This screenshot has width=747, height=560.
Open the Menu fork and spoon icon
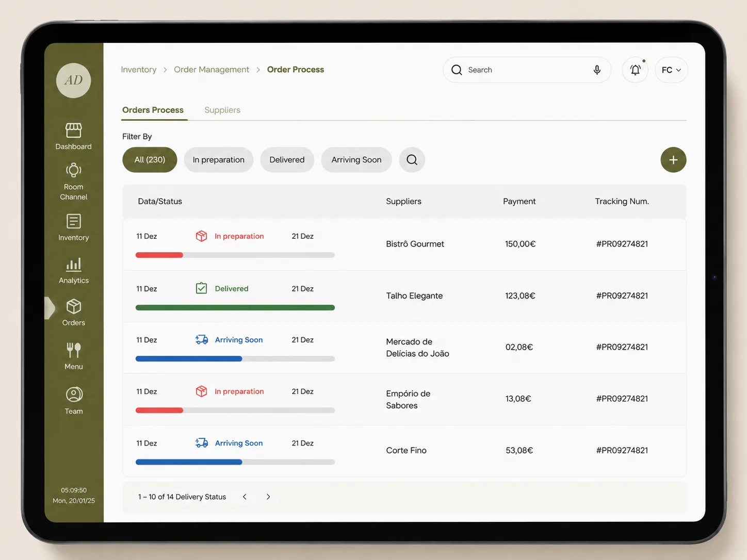tap(74, 350)
